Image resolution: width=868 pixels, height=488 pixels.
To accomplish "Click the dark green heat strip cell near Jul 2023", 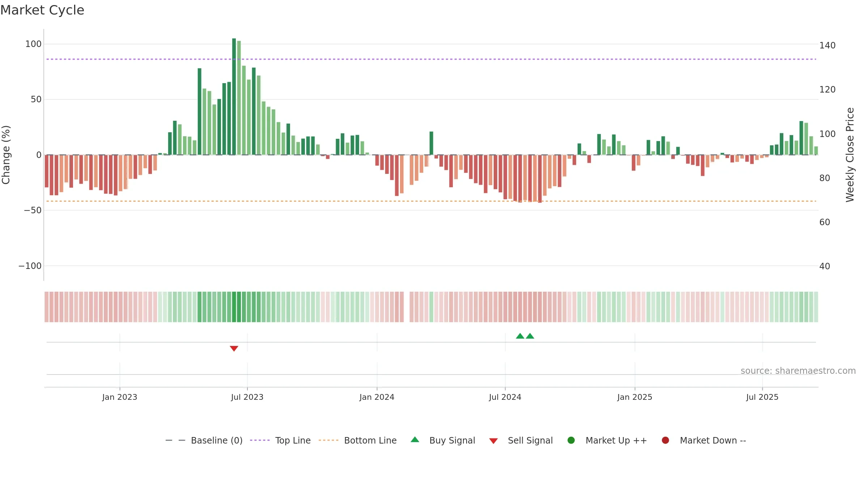I will [x=234, y=307].
